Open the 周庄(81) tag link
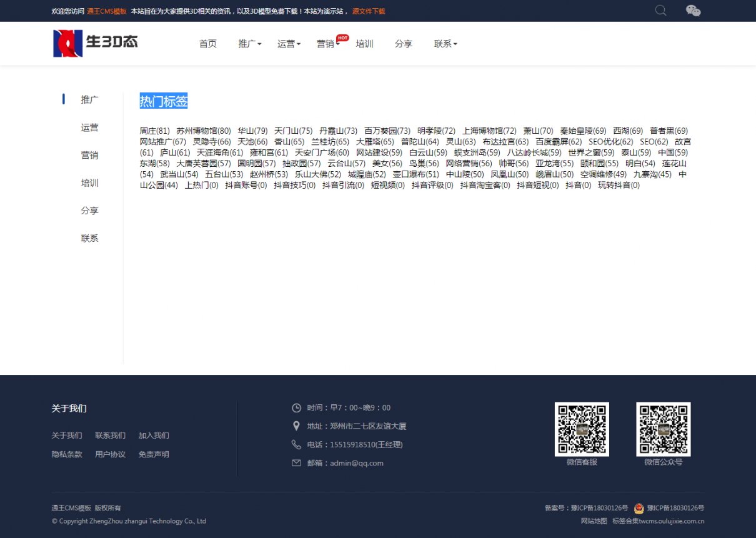Viewport: 756px width, 538px height. tap(154, 131)
